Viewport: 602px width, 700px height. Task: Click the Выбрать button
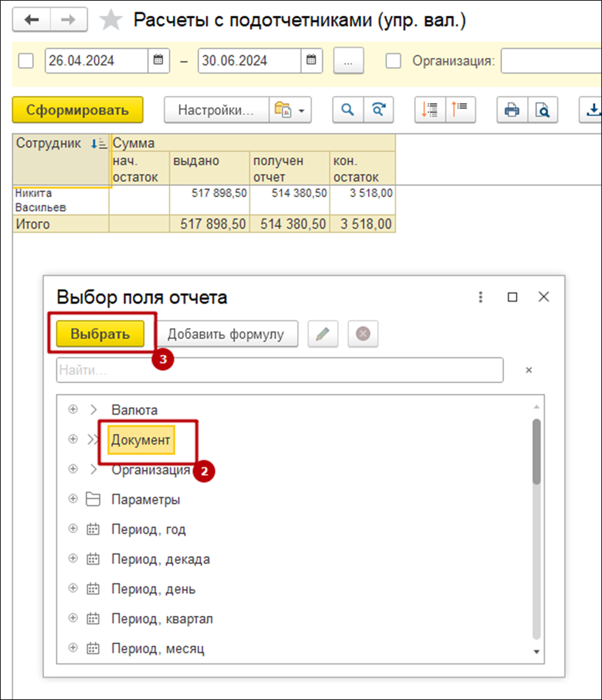coord(101,334)
